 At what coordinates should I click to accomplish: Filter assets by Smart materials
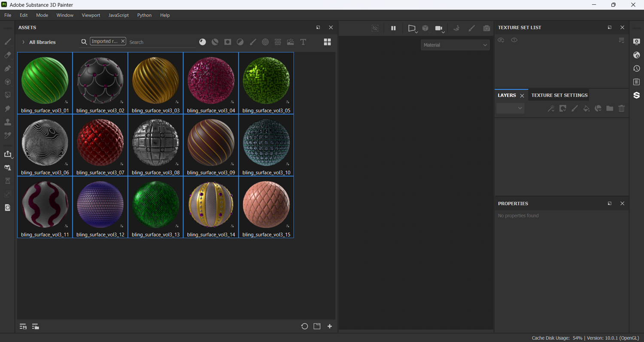pos(215,42)
